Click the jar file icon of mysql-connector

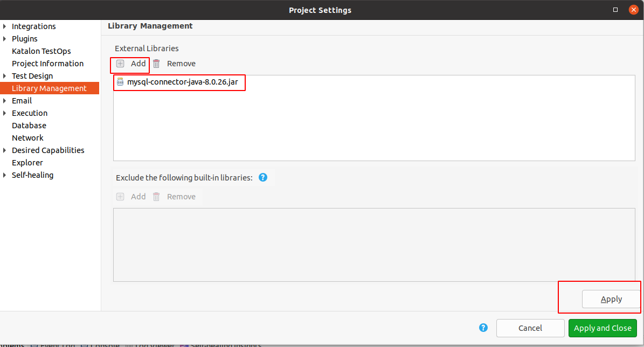120,82
